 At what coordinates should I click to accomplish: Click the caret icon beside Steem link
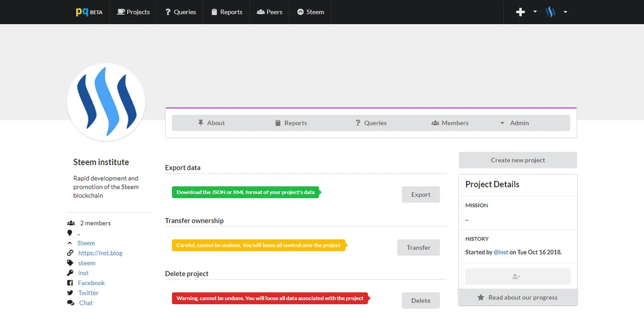coord(69,243)
